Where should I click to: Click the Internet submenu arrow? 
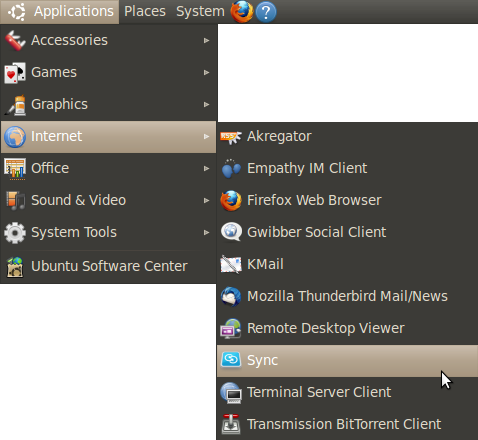207,136
